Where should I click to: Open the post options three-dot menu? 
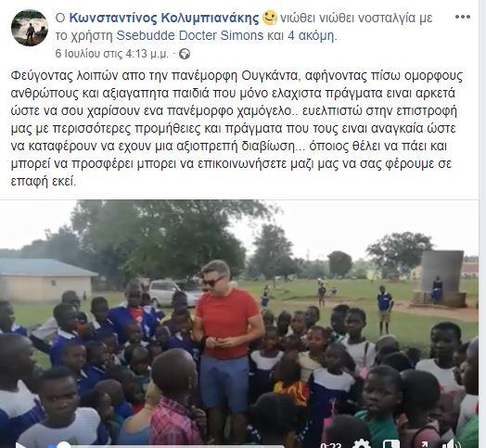point(463,17)
